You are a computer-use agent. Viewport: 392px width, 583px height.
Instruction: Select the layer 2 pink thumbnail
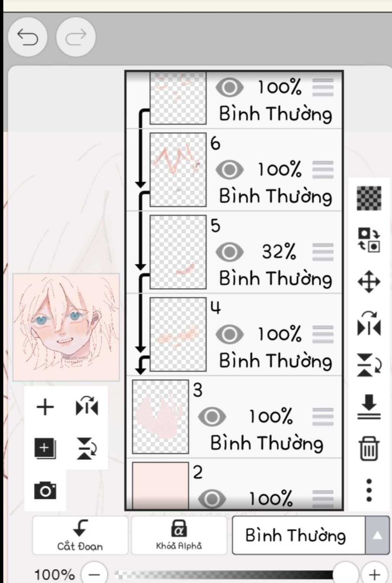[x=160, y=485]
